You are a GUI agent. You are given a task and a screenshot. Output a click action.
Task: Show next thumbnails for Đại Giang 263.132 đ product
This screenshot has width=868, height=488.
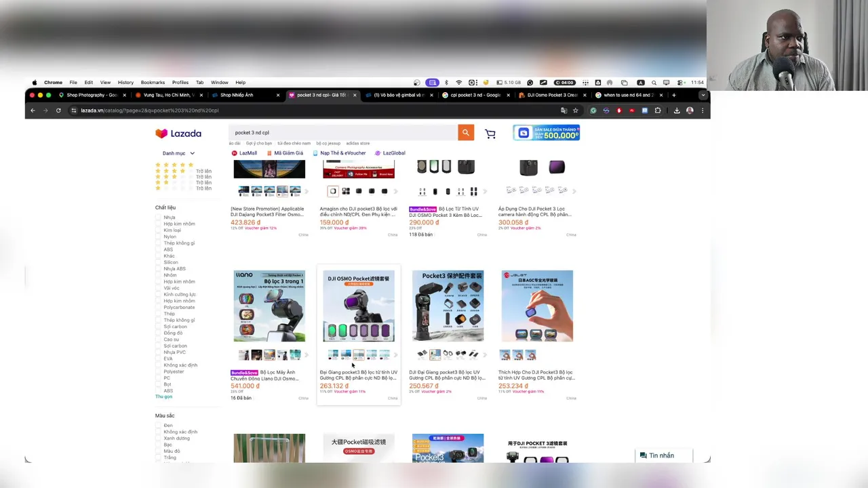point(395,354)
